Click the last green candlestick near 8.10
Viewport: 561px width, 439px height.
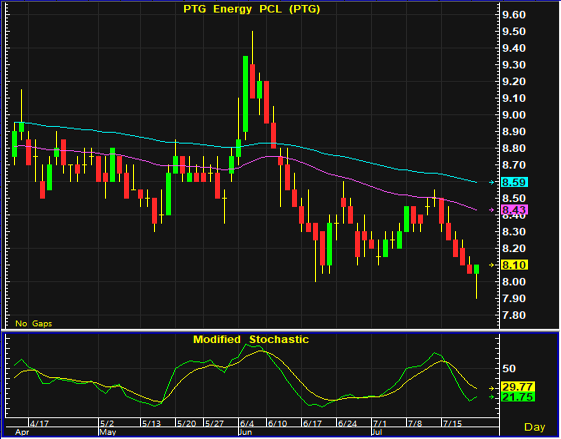pos(476,269)
